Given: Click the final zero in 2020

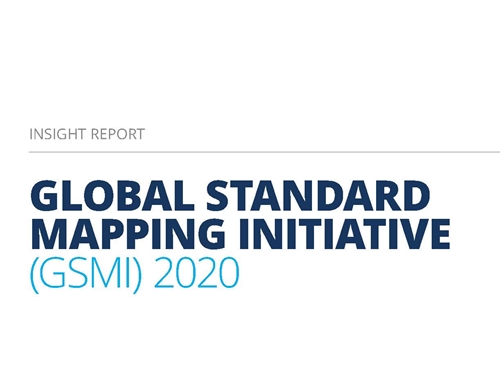Looking at the screenshot, I should pyautogui.click(x=229, y=272).
